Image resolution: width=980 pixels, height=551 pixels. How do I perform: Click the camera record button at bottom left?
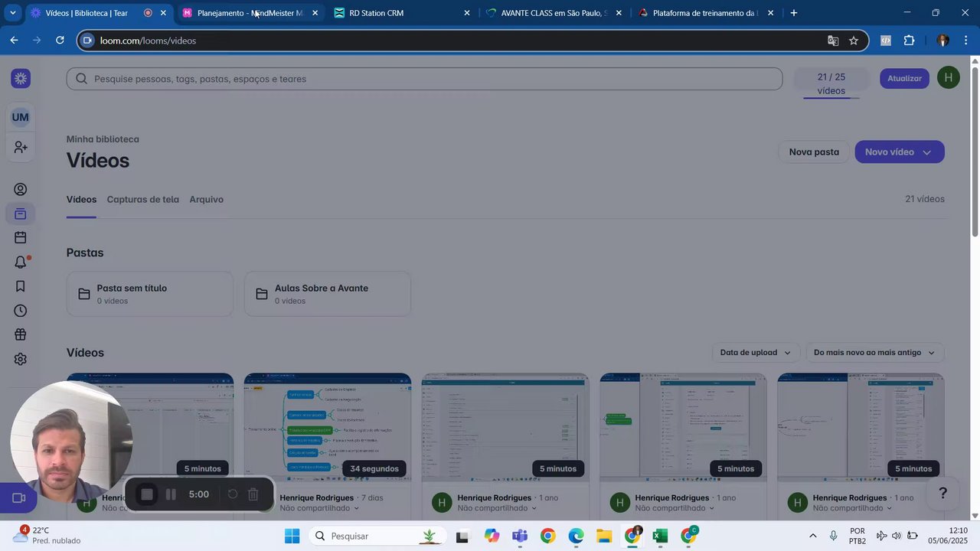pos(19,498)
